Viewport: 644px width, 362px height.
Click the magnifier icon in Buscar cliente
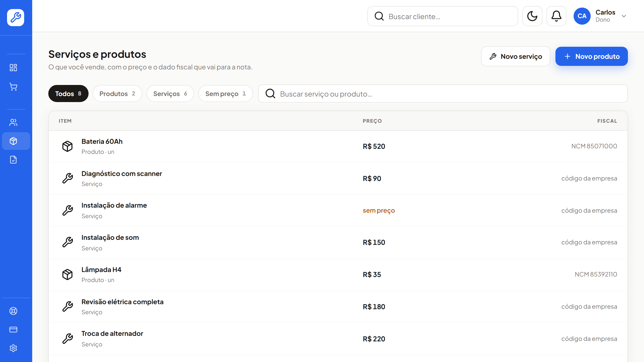(379, 16)
